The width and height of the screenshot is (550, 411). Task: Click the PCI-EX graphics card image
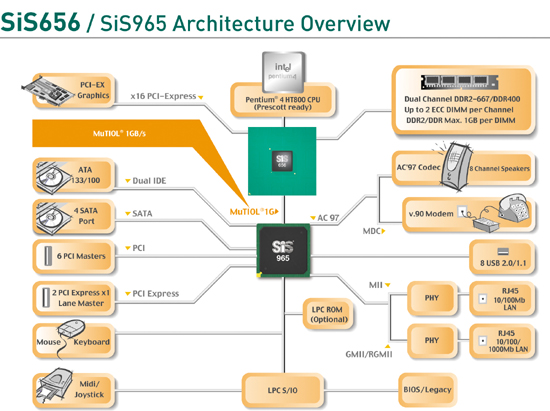point(48,91)
